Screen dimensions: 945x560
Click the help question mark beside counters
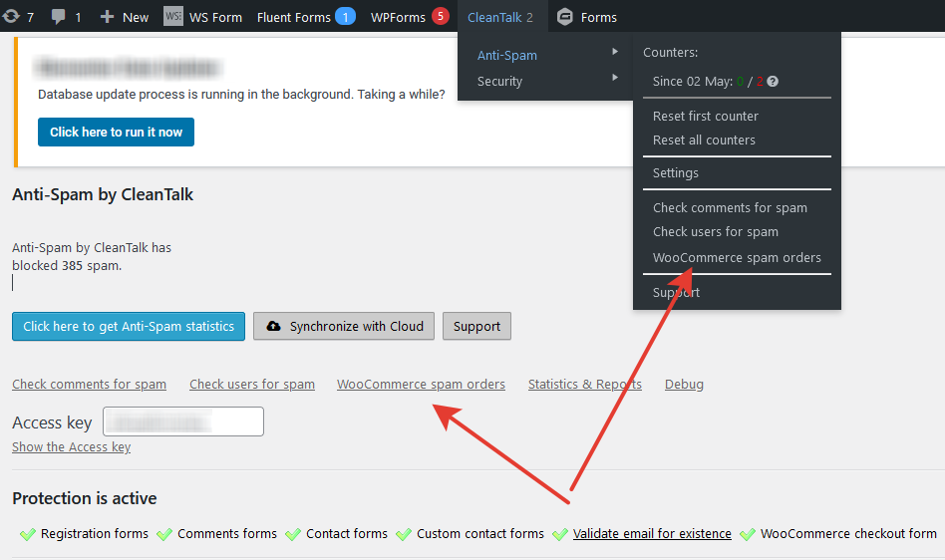773,82
